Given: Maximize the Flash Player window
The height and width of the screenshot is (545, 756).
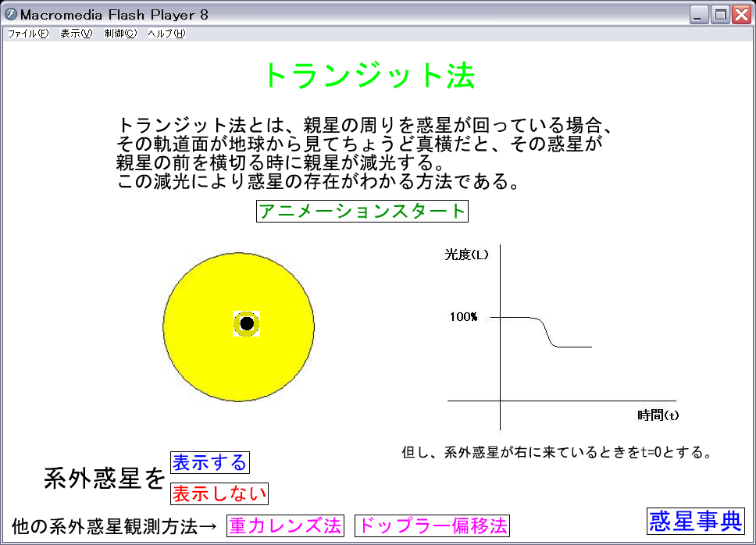Looking at the screenshot, I should pyautogui.click(x=720, y=15).
